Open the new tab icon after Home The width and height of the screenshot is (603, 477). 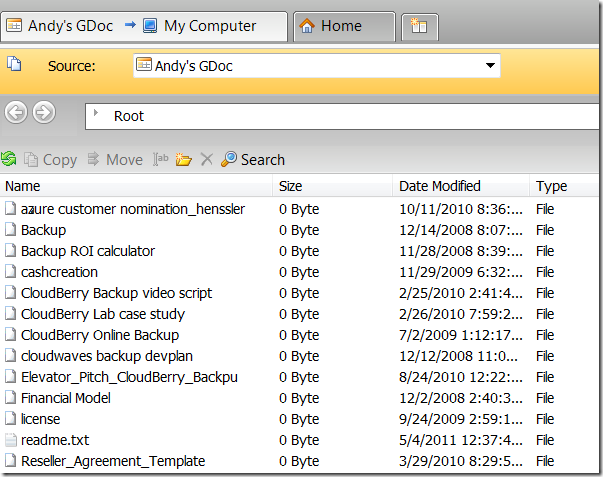tap(419, 26)
